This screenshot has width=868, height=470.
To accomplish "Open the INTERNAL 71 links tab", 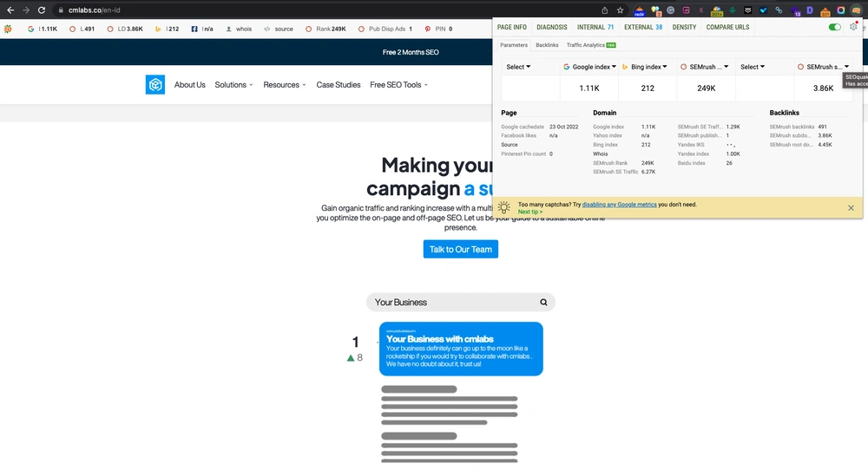I will point(595,27).
